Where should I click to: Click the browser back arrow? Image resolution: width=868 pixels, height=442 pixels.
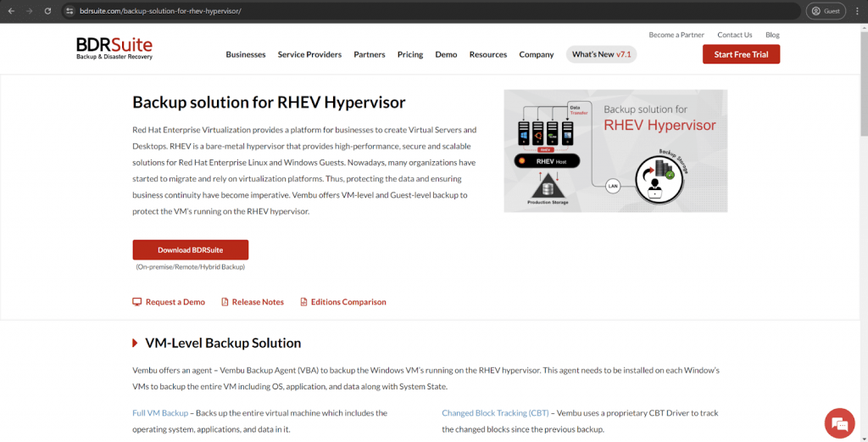11,11
